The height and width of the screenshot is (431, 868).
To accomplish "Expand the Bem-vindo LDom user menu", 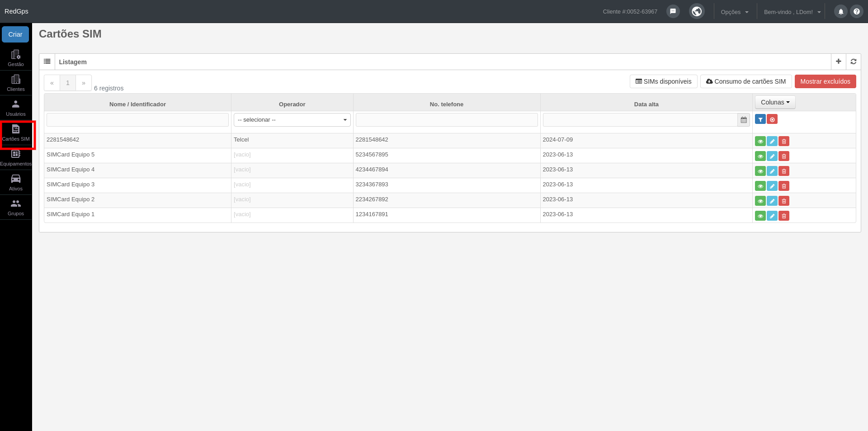I will click(792, 12).
